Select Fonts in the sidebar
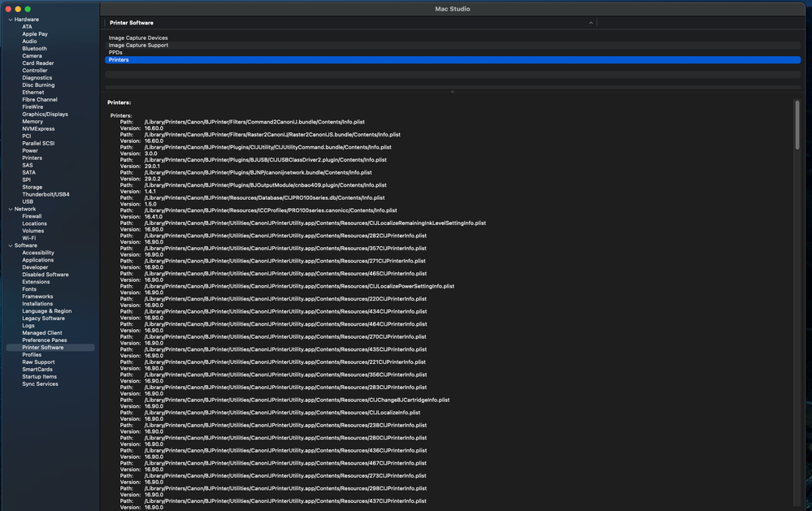This screenshot has height=511, width=812. (x=29, y=289)
